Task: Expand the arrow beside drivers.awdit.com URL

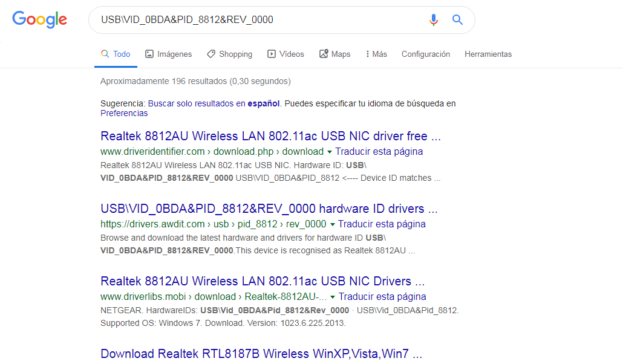Action: pos(333,224)
